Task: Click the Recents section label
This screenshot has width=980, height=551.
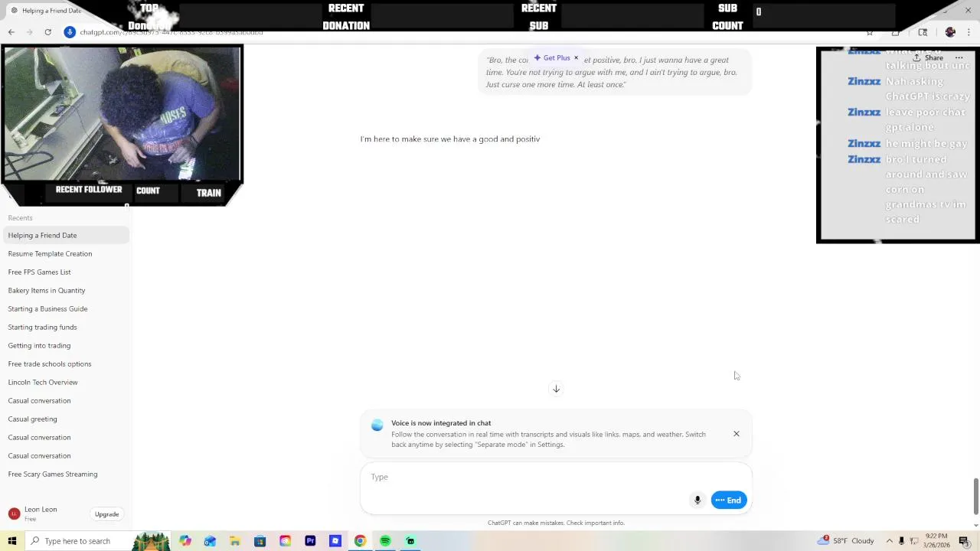Action: (x=21, y=218)
